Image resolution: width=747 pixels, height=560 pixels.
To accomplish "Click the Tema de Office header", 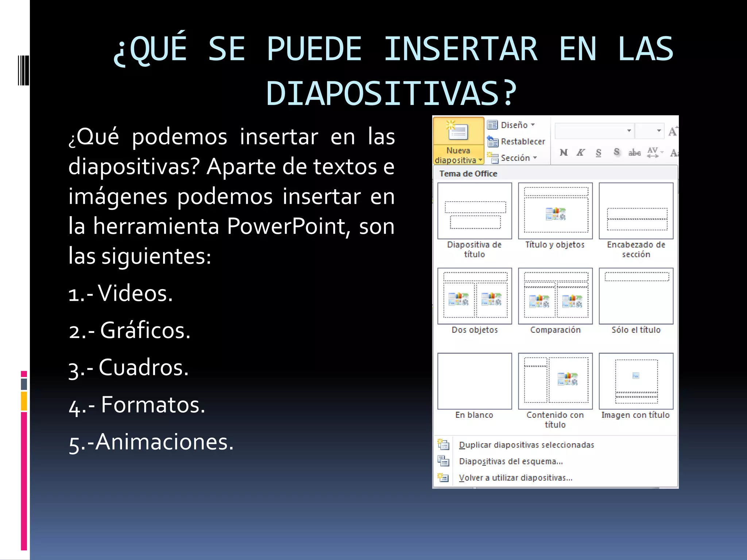I will [x=468, y=174].
